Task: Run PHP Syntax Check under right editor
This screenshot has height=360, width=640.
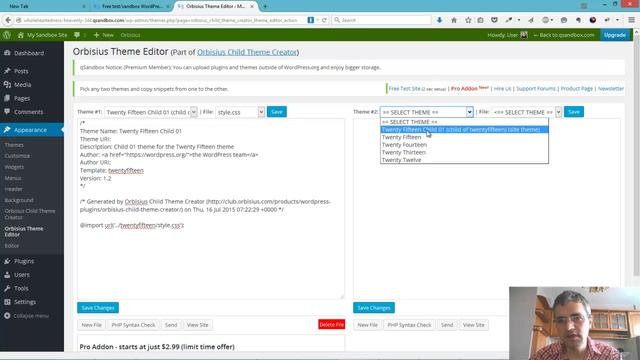Action: click(409, 325)
